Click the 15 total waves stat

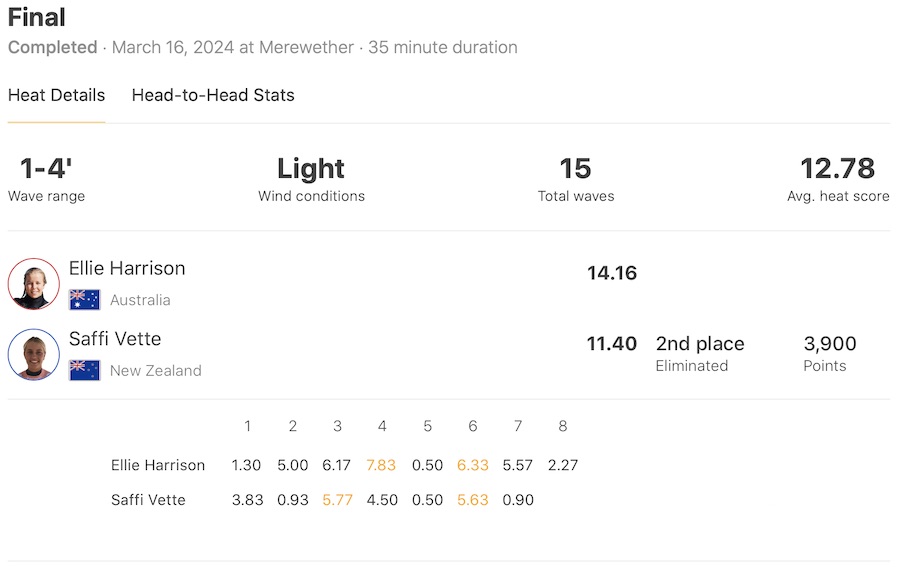point(576,169)
